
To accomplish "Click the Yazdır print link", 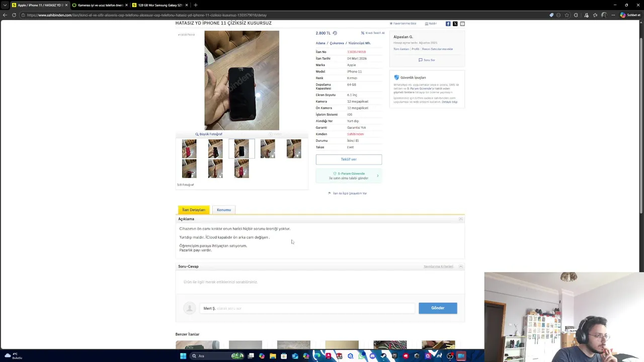I will pos(431,24).
